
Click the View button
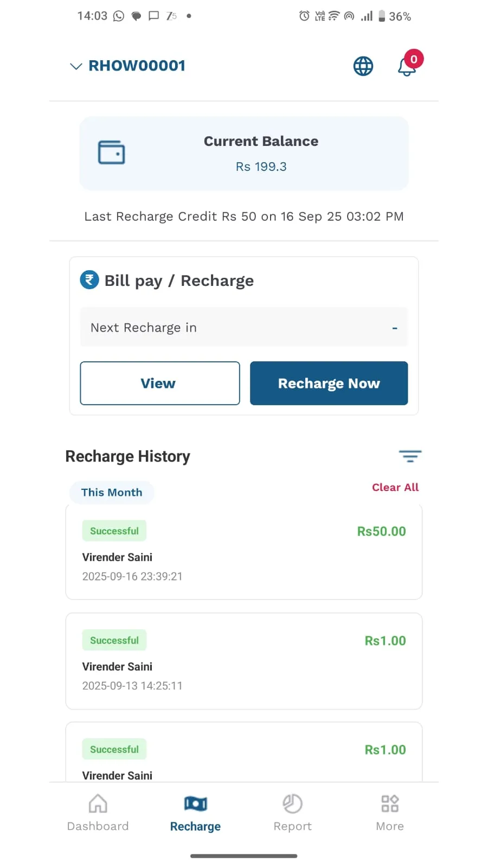(x=160, y=383)
